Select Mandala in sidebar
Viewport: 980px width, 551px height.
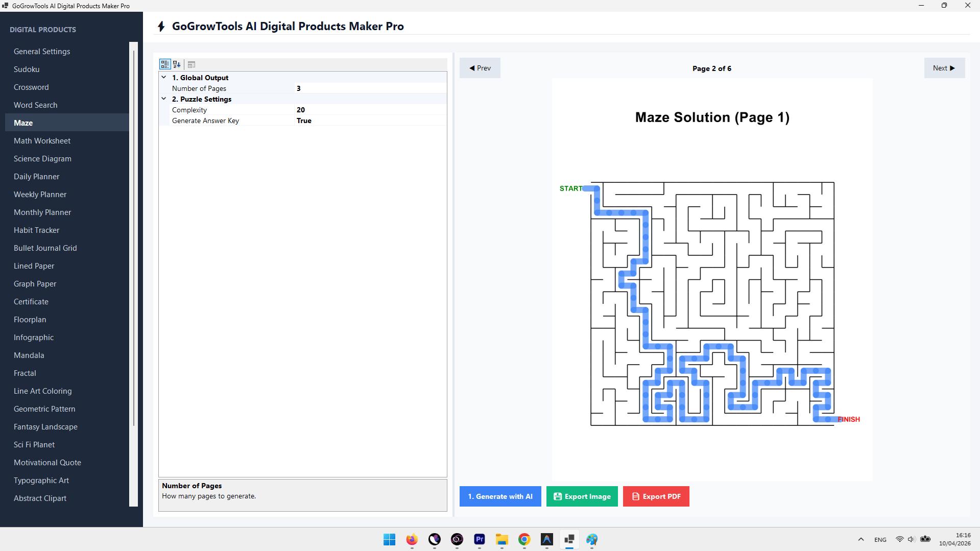(x=67, y=355)
